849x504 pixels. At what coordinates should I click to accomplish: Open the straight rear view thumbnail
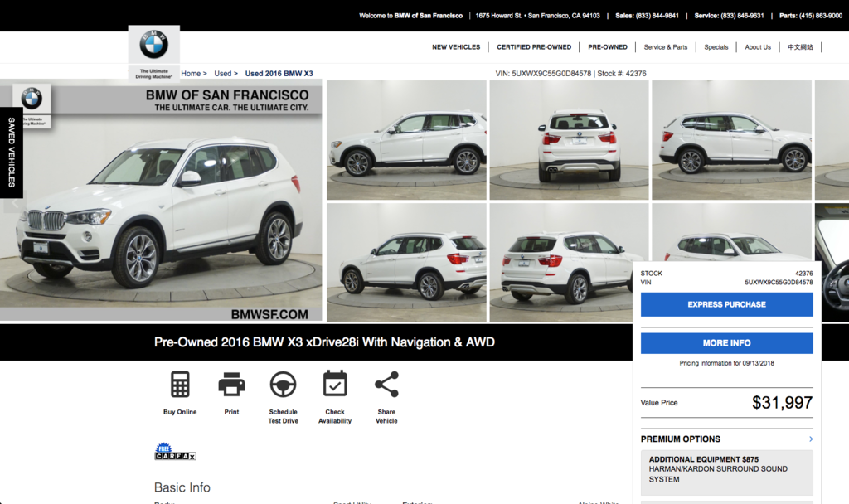(569, 140)
